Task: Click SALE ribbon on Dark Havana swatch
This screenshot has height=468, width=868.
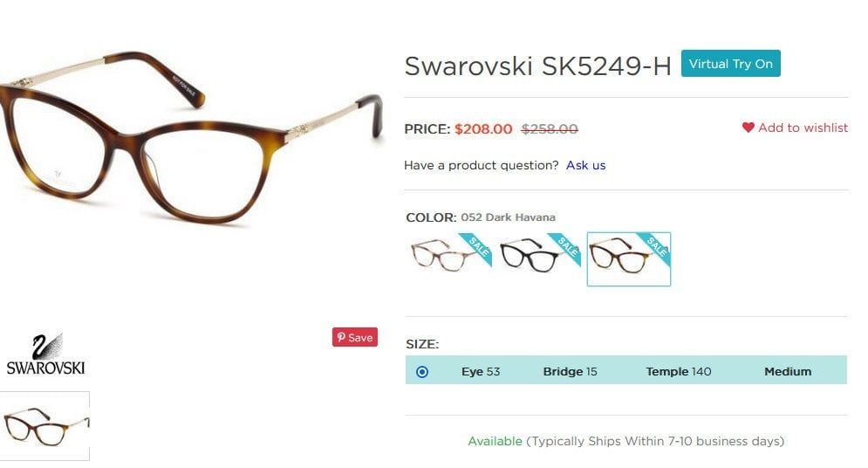Action: click(656, 247)
